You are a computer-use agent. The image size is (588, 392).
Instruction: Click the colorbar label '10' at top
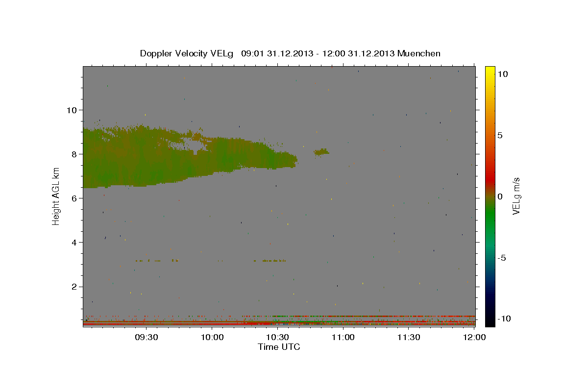502,73
